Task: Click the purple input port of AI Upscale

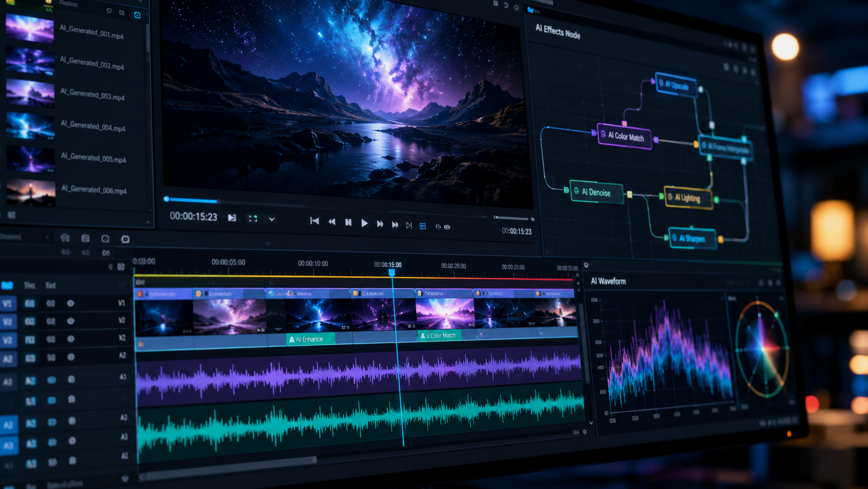Action: (653, 82)
